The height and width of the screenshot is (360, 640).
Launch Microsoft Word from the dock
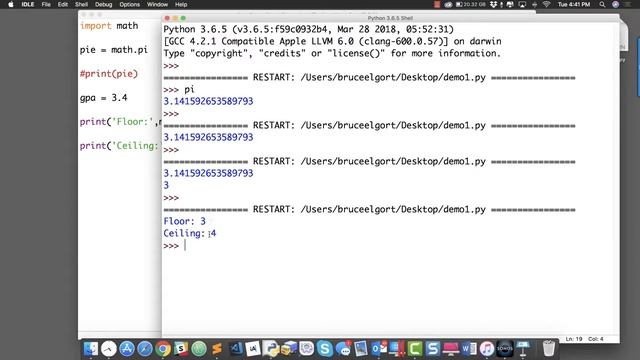(x=469, y=349)
